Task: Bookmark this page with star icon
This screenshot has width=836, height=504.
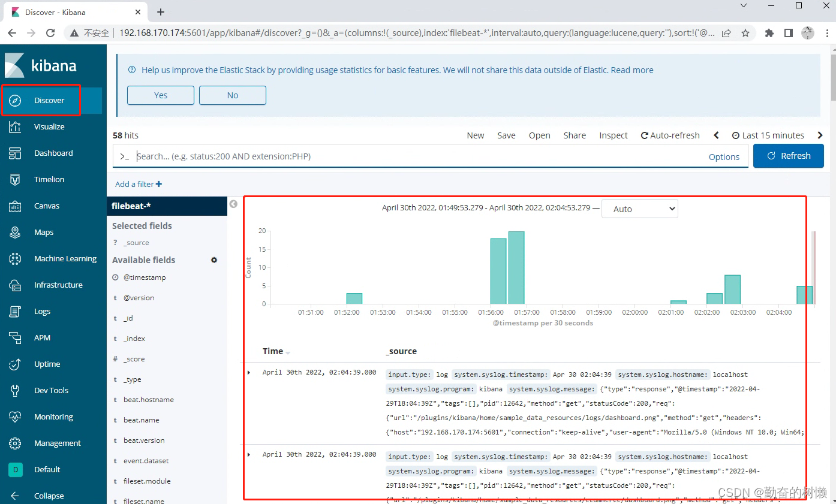Action: pos(745,33)
